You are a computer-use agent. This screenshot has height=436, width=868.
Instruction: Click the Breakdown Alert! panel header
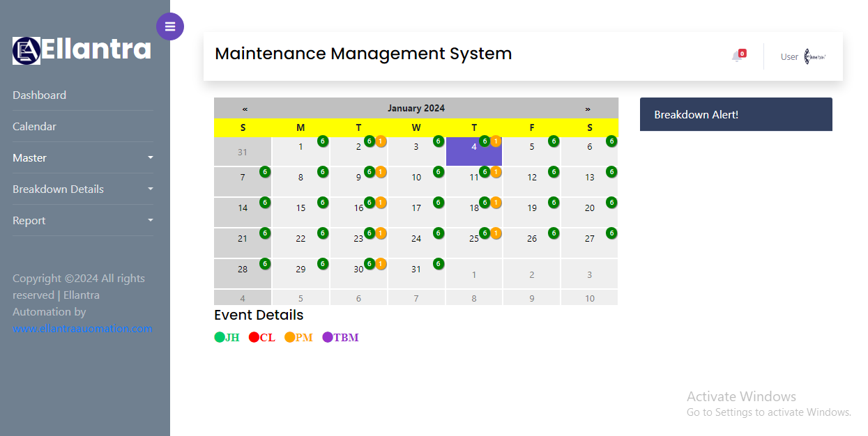[736, 115]
